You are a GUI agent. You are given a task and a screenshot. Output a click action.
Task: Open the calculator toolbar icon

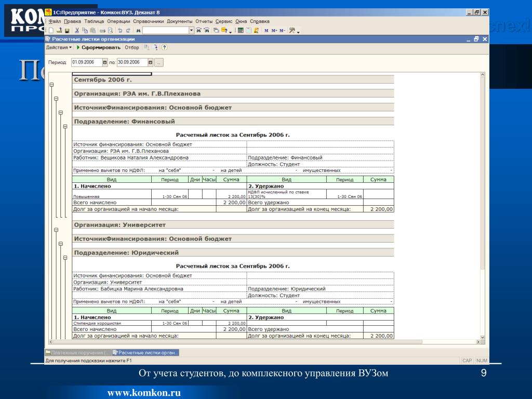click(x=241, y=31)
